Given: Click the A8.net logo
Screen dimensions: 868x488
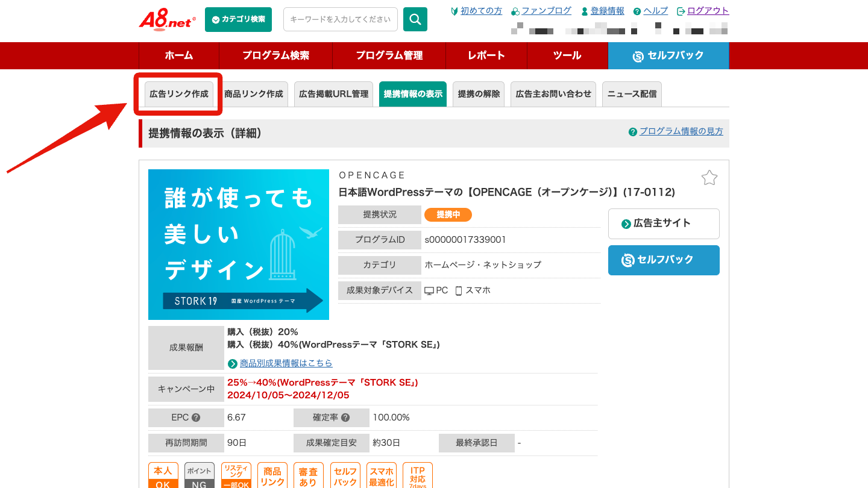Looking at the screenshot, I should (166, 20).
